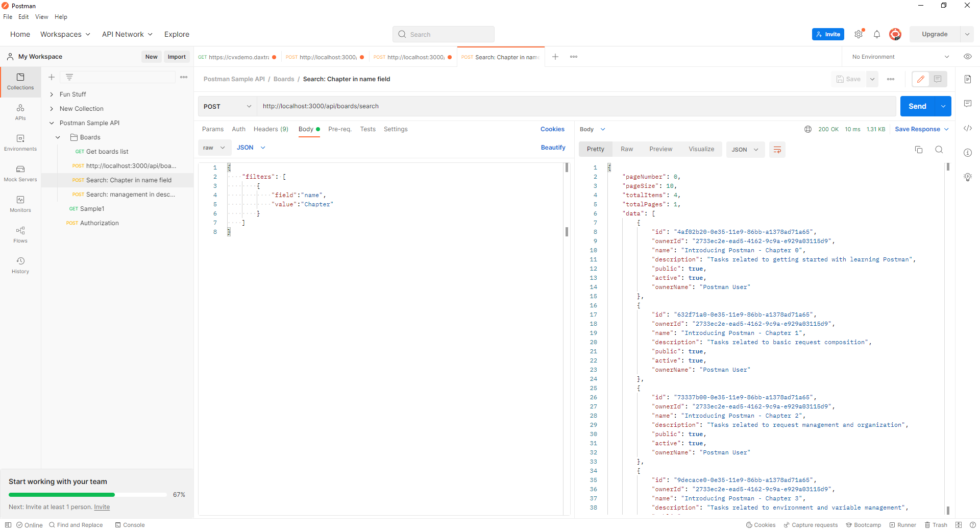Open the History sidebar panel
The height and width of the screenshot is (531, 980).
[20, 265]
